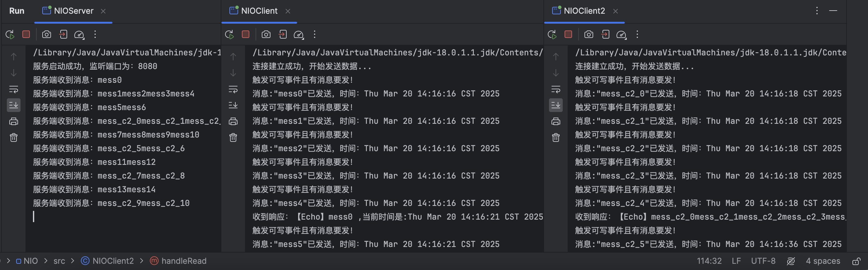Screen dimensions: 868x270
Task: Clear all output in NIOClient console
Action: [233, 137]
